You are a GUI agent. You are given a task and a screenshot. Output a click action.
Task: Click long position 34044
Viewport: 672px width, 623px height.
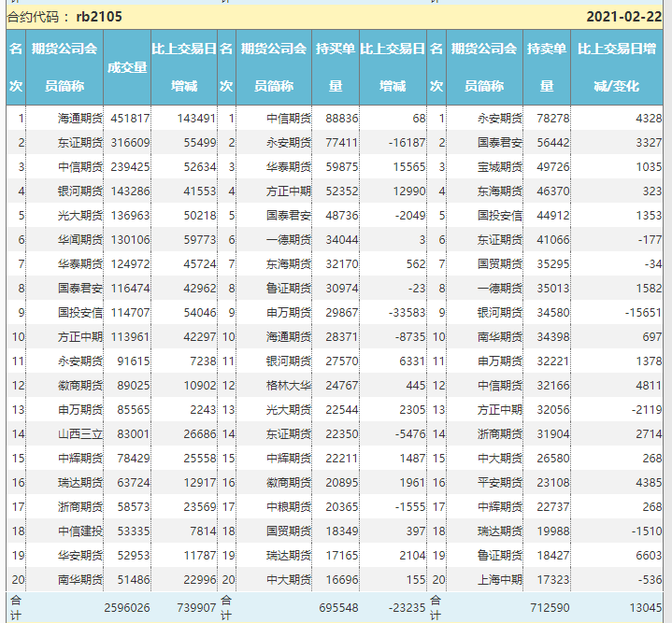pyautogui.click(x=341, y=240)
